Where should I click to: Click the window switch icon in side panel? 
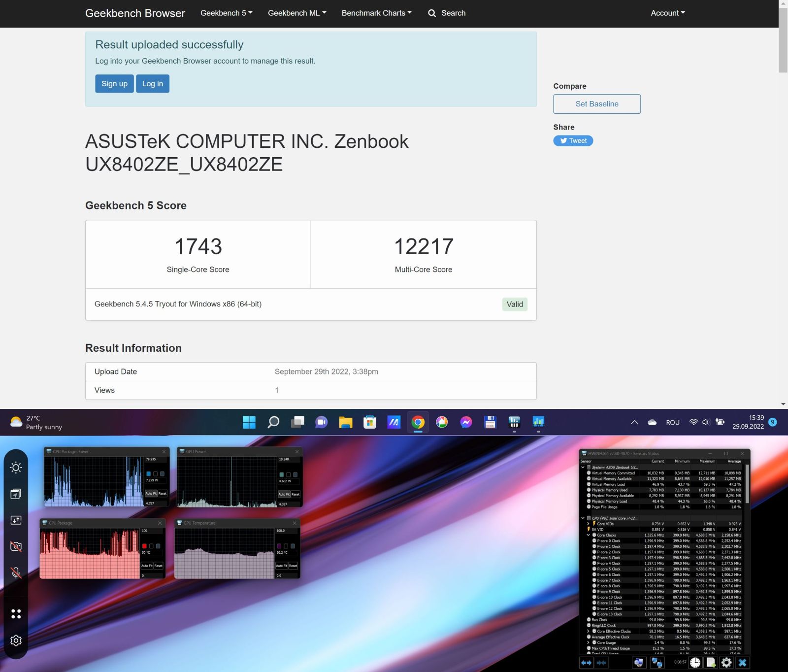pyautogui.click(x=16, y=494)
